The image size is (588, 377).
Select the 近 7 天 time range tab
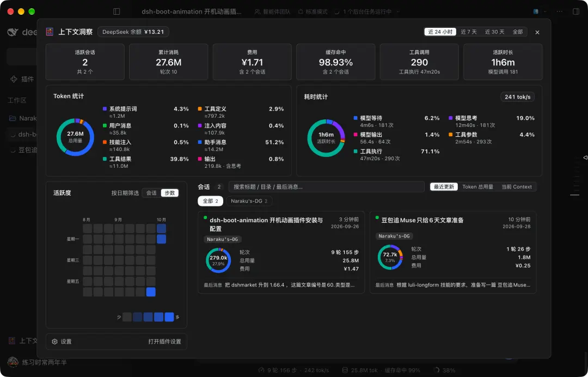click(x=469, y=32)
